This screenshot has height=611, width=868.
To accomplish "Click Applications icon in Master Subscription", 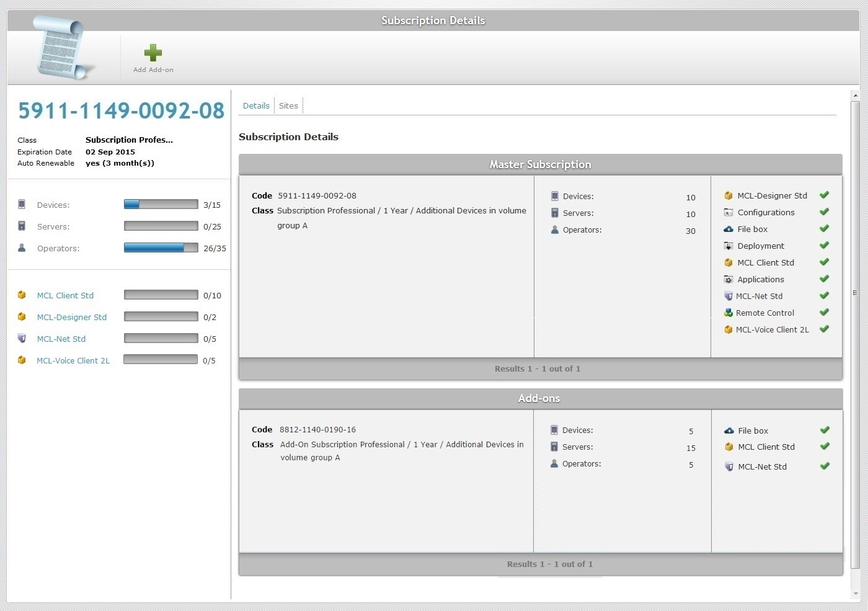I will click(x=728, y=279).
